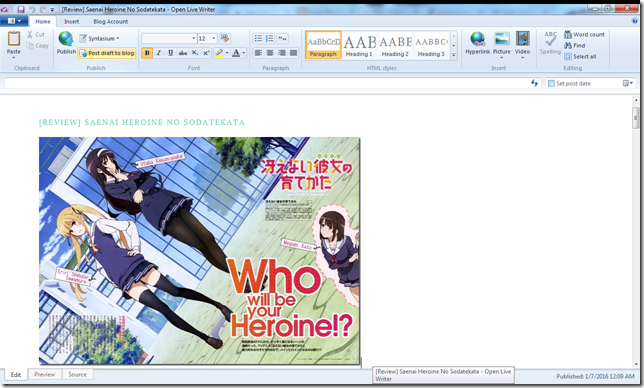Expand the HTML styles gallery
This screenshot has width=644, height=388.
click(x=454, y=55)
